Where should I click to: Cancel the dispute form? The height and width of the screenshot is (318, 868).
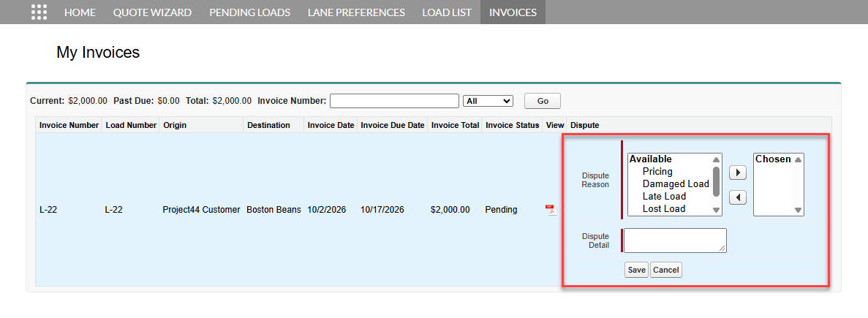[x=666, y=270]
